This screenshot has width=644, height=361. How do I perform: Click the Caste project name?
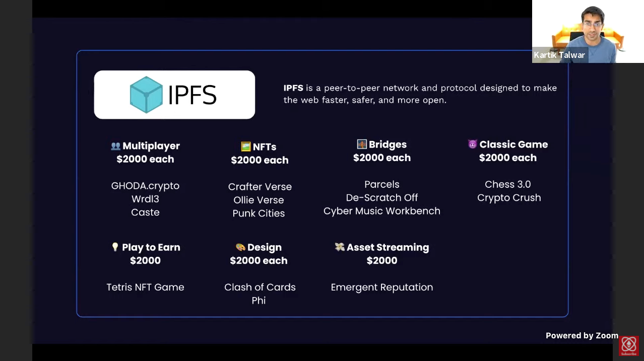pos(145,212)
